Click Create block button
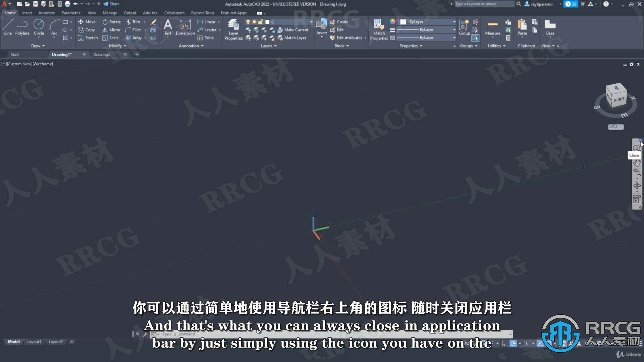Image resolution: width=644 pixels, height=362 pixels. click(339, 22)
